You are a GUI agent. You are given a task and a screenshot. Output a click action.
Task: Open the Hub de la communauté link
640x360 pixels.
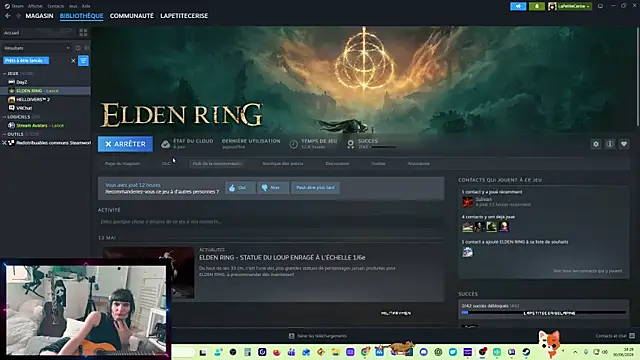coord(217,164)
